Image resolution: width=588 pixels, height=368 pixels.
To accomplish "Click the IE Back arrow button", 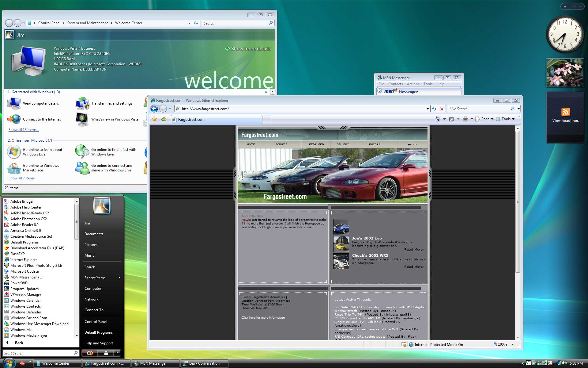I will tap(154, 109).
